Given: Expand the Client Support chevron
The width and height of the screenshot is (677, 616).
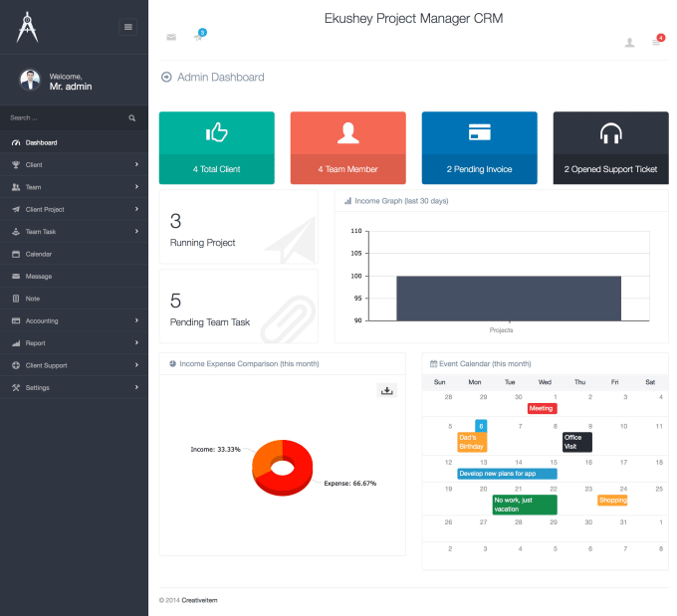Looking at the screenshot, I should tap(136, 365).
